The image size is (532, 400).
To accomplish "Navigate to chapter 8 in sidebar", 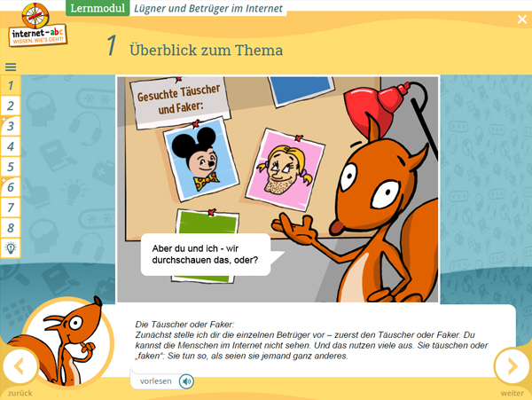I will tap(11, 228).
